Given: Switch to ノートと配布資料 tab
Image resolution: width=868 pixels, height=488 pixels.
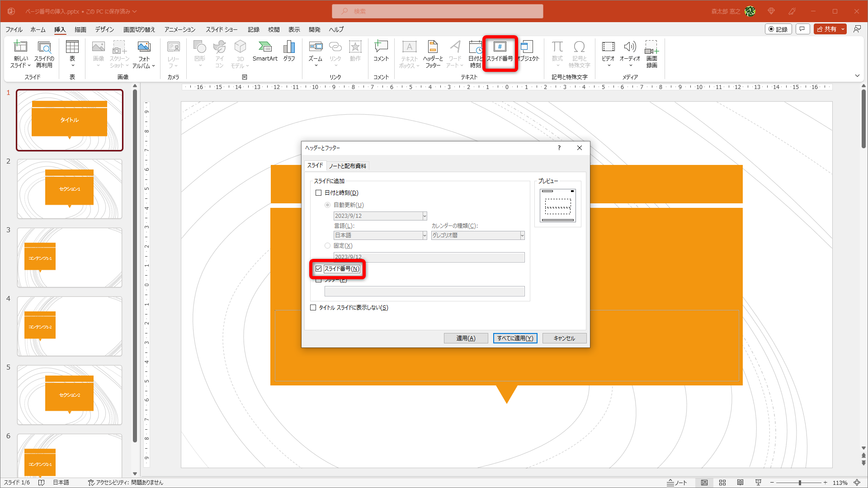Looking at the screenshot, I should [348, 166].
